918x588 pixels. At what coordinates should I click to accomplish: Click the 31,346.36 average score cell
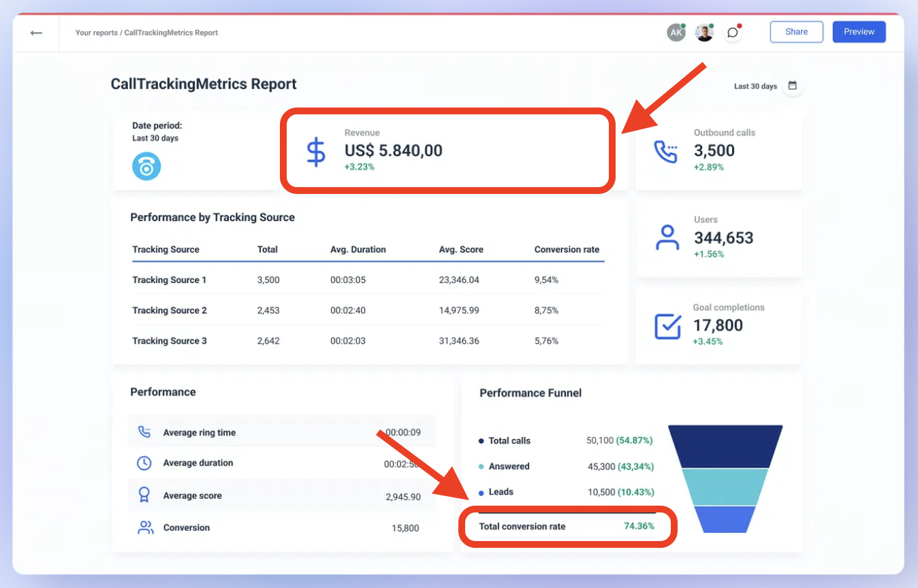(459, 341)
